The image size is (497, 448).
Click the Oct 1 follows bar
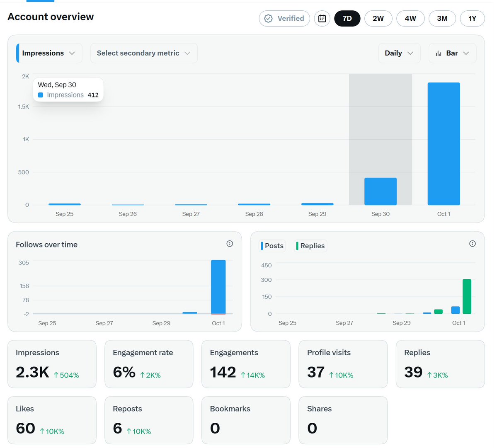[218, 287]
